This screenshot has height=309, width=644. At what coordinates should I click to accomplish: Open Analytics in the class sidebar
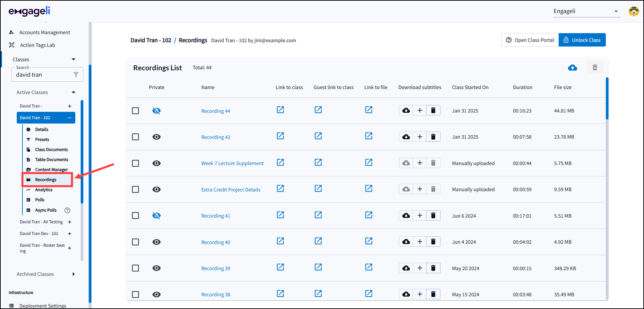pyautogui.click(x=44, y=190)
